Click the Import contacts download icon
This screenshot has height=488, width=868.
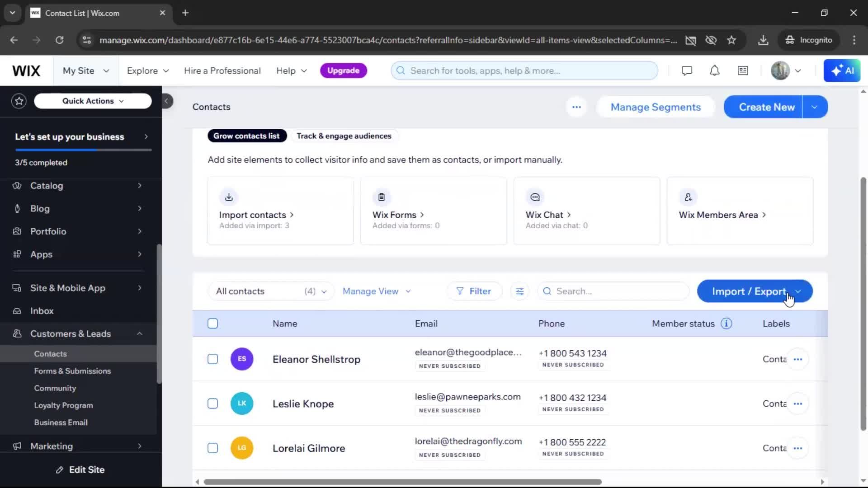point(229,197)
